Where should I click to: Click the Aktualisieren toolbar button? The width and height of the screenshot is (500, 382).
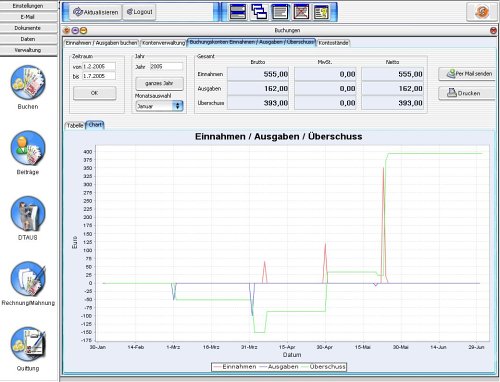[x=96, y=12]
